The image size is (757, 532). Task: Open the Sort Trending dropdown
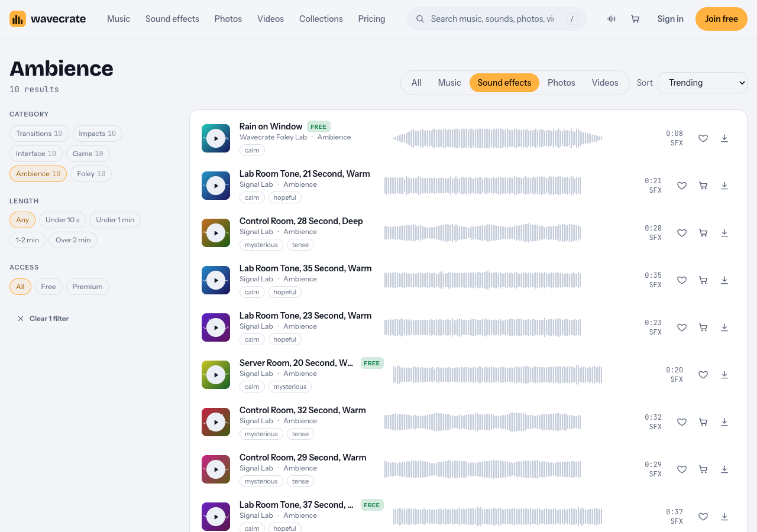[703, 83]
